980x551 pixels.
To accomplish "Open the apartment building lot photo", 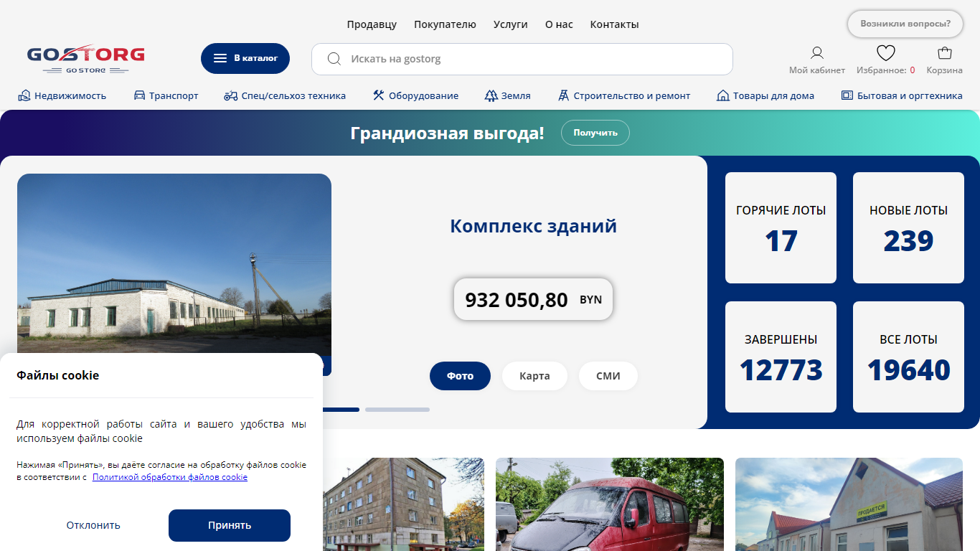I will click(404, 504).
